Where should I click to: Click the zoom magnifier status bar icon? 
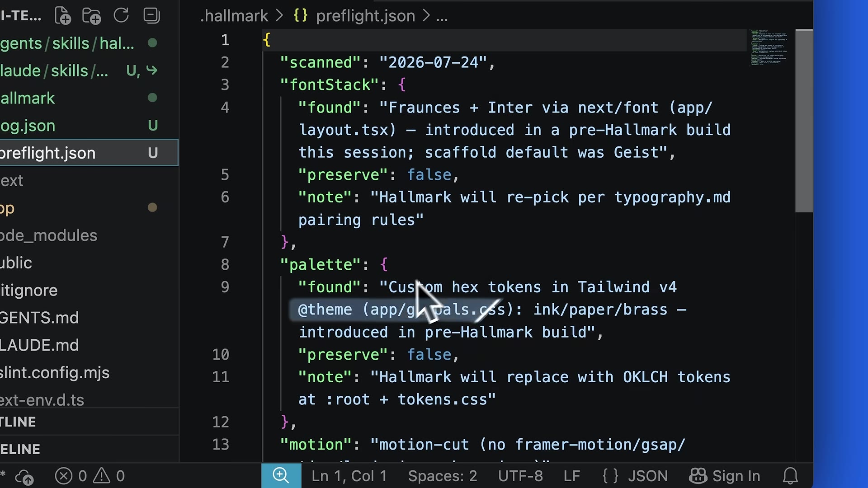tap(281, 475)
